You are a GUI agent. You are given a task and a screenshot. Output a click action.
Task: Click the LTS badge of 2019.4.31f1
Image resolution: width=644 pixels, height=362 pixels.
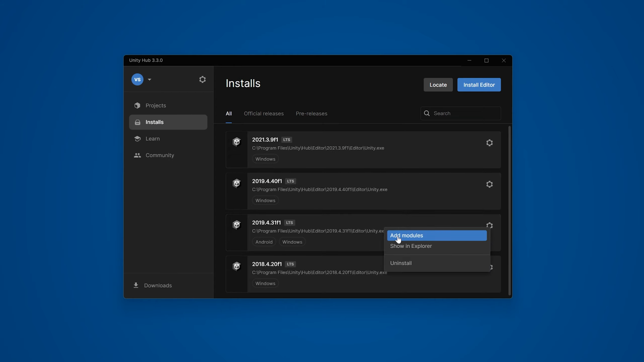(289, 222)
